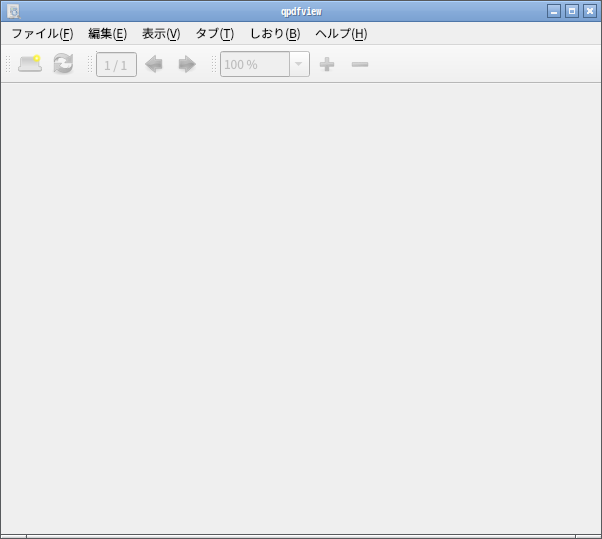The image size is (602, 539).
Task: Maximize the qpdfview window
Action: 572,11
